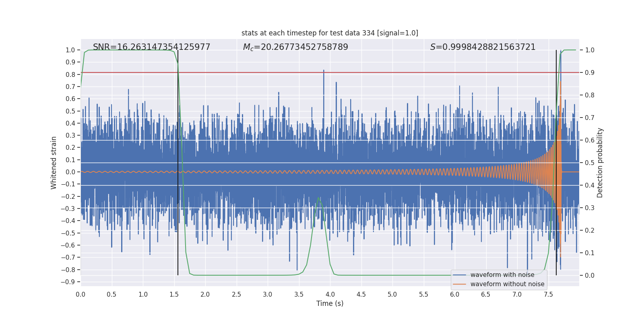Click the black vertical marker near 1.5 s
Screen dimensions: 644x322
pos(178,161)
